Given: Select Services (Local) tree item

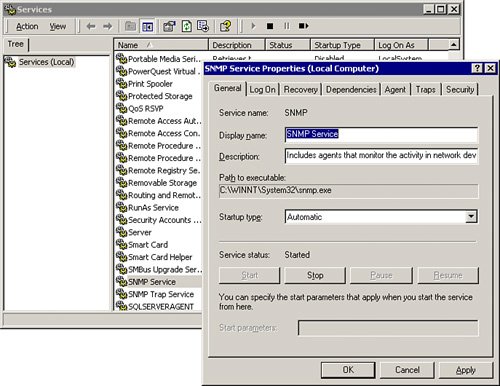Looking at the screenshot, I should [46, 62].
